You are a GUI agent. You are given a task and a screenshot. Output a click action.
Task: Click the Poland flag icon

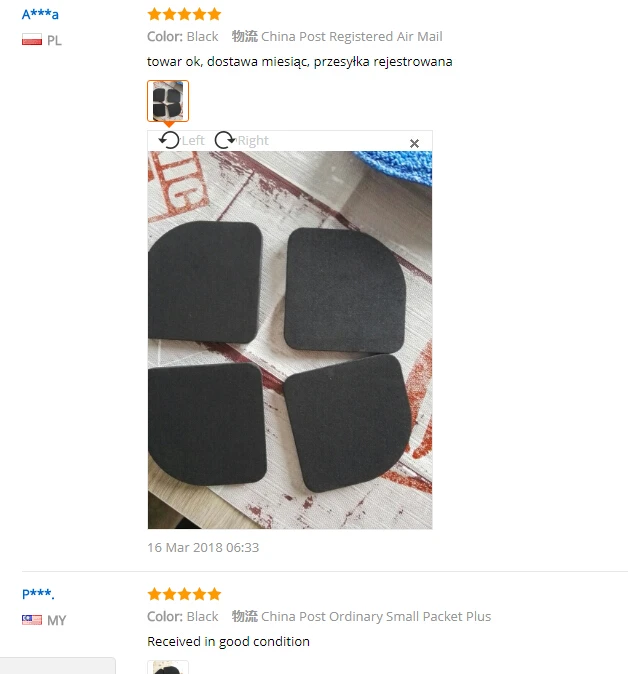click(32, 40)
